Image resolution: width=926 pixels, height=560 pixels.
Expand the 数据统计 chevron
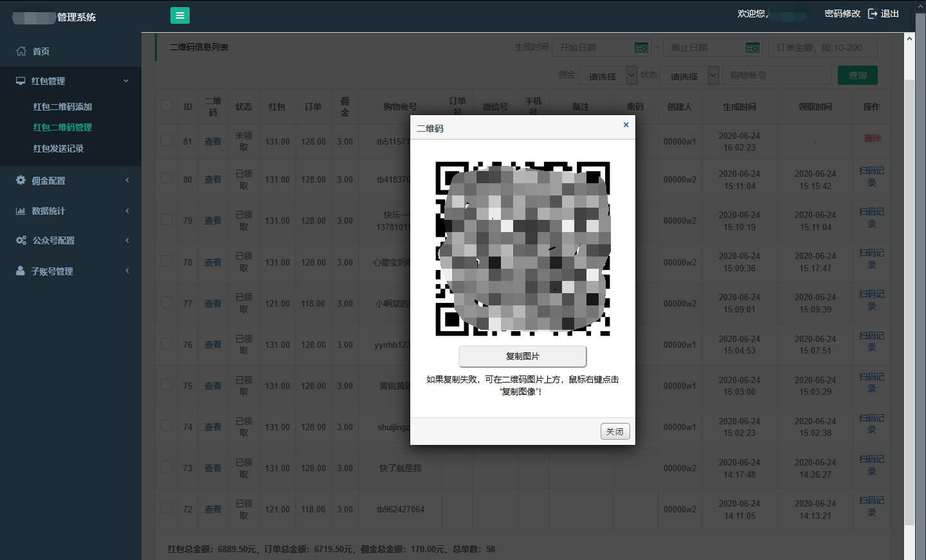[x=127, y=211]
